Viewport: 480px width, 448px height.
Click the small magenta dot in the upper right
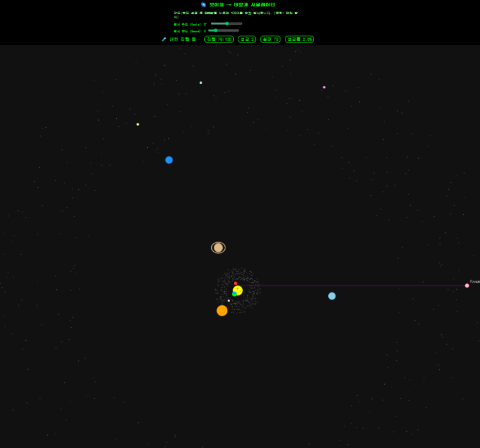324,87
